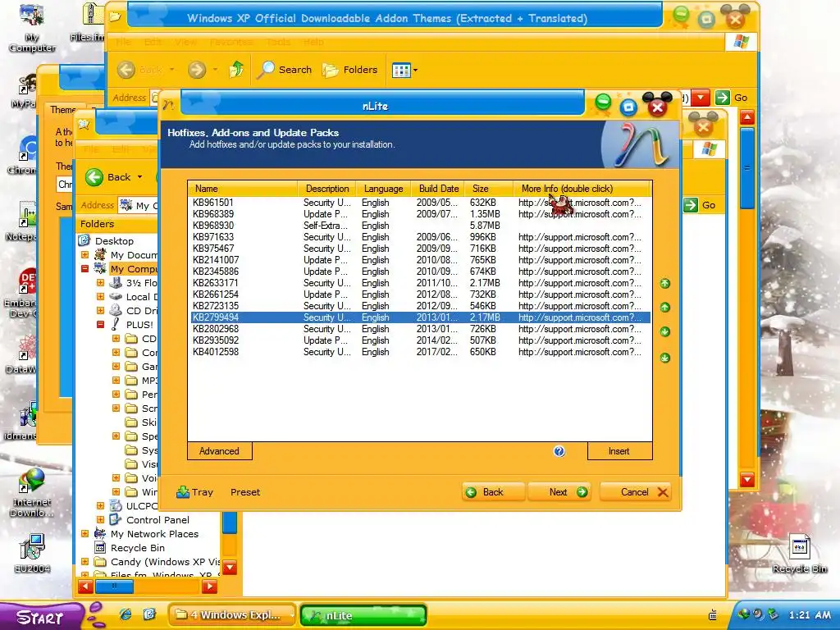Sort by the Name column header
This screenshot has height=630, width=840.
pos(243,189)
